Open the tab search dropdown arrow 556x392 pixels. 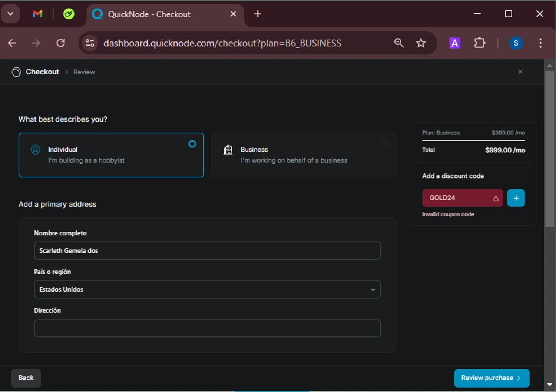coord(10,14)
